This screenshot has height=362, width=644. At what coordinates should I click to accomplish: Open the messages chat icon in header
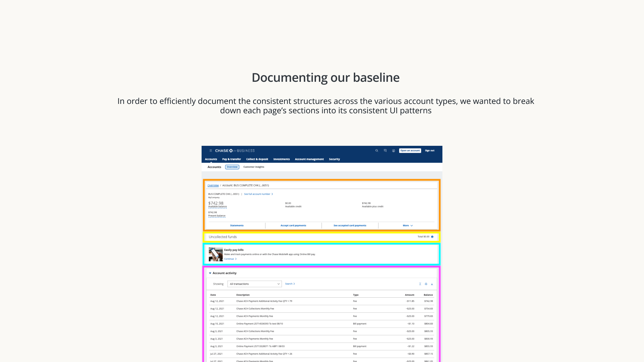[385, 151]
